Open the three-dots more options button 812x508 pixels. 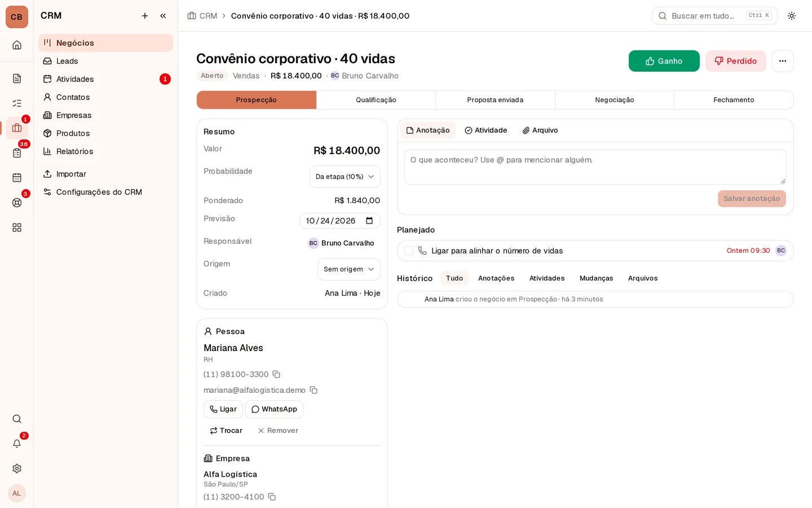coord(783,61)
